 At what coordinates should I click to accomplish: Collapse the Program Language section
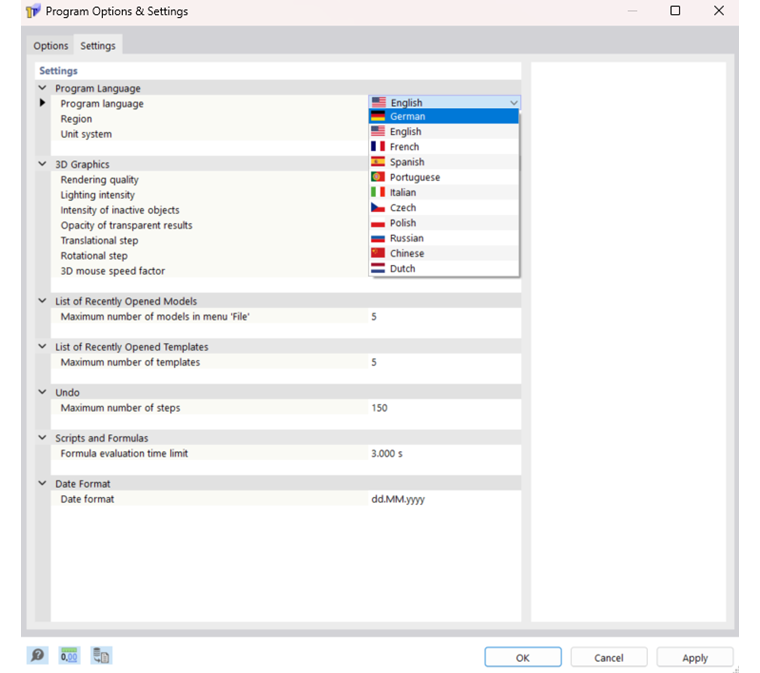(43, 88)
